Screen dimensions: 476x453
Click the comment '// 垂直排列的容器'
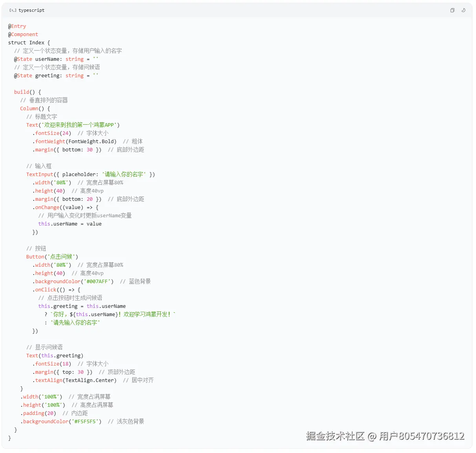(44, 100)
